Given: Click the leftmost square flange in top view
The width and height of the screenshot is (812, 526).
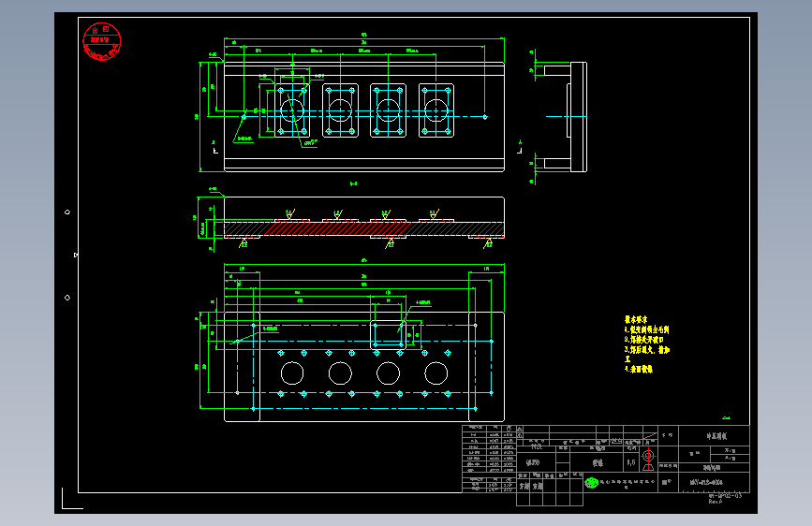Looking at the screenshot, I should (292, 110).
